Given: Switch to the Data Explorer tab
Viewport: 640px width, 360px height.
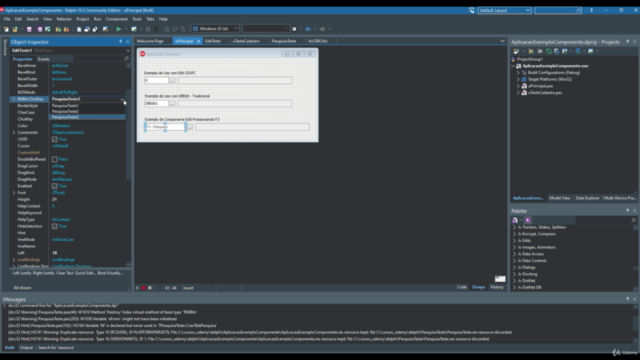Looking at the screenshot, I should click(587, 198).
